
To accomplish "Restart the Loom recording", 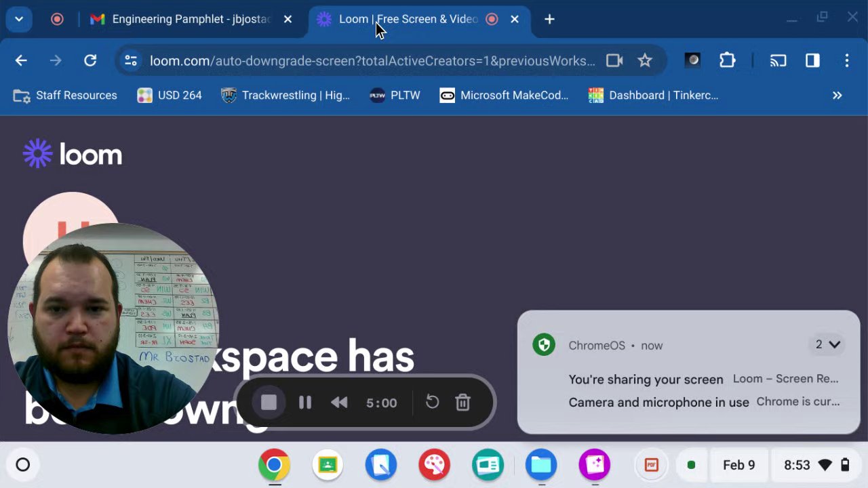I will coord(432,403).
